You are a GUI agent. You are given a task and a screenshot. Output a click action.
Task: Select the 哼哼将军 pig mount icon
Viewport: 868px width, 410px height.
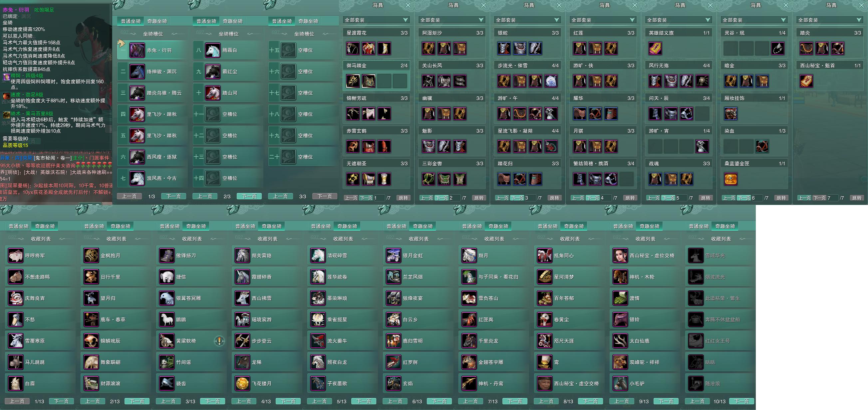coord(16,255)
